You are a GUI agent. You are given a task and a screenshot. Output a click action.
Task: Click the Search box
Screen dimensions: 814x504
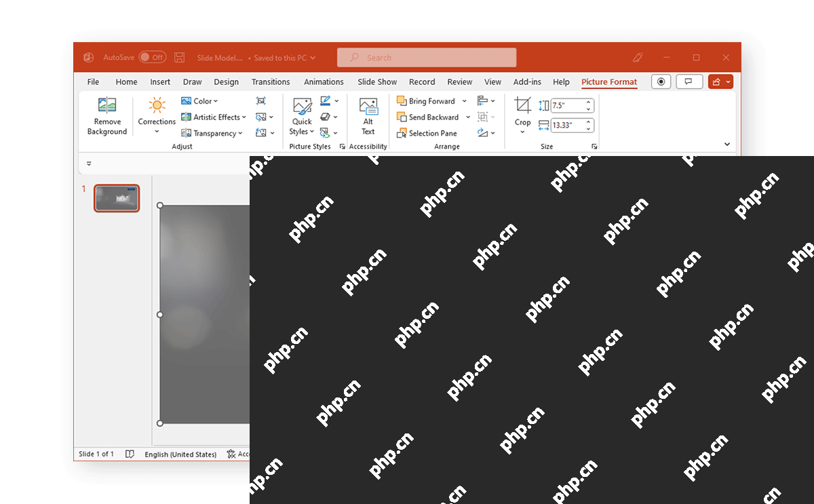pos(427,58)
